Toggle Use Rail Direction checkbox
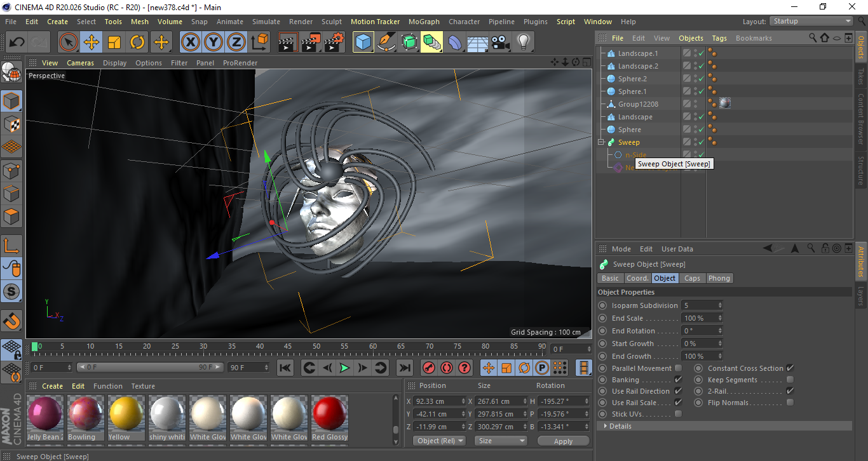 678,391
